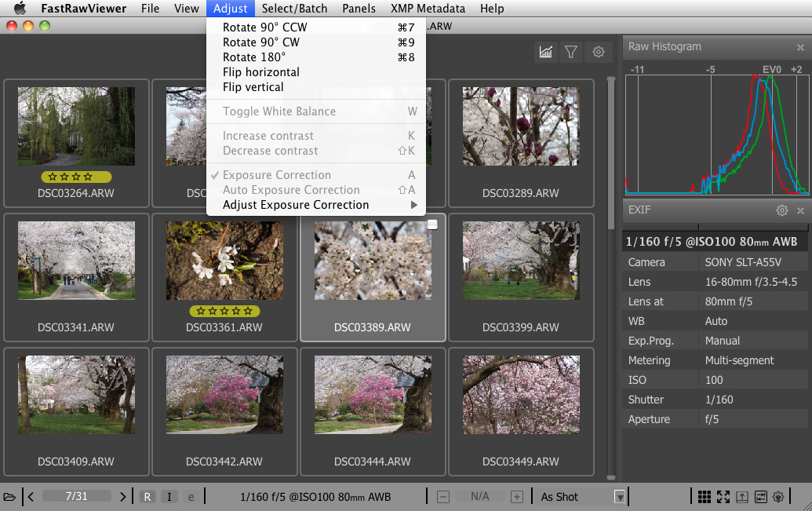Open EXIF panel settings gear

[781, 210]
